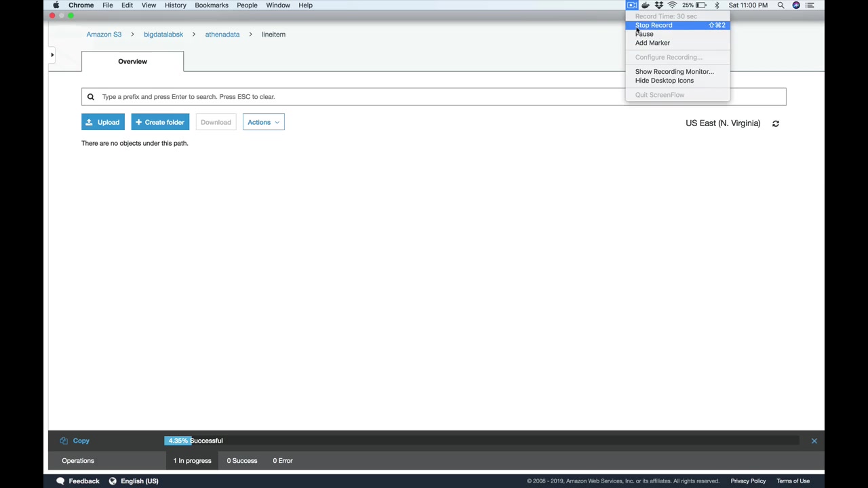Viewport: 868px width, 488px height.
Task: Go to Amazon S3 breadcrumb link
Action: tap(104, 34)
